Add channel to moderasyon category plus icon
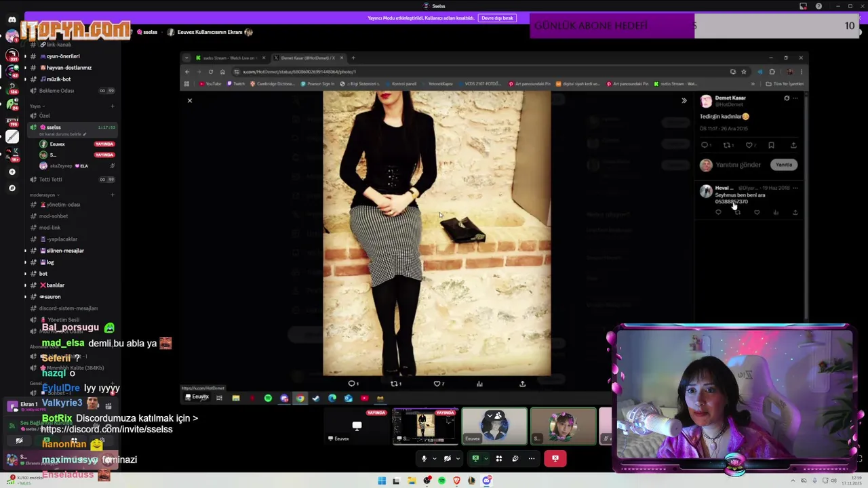The width and height of the screenshot is (868, 488). click(113, 195)
